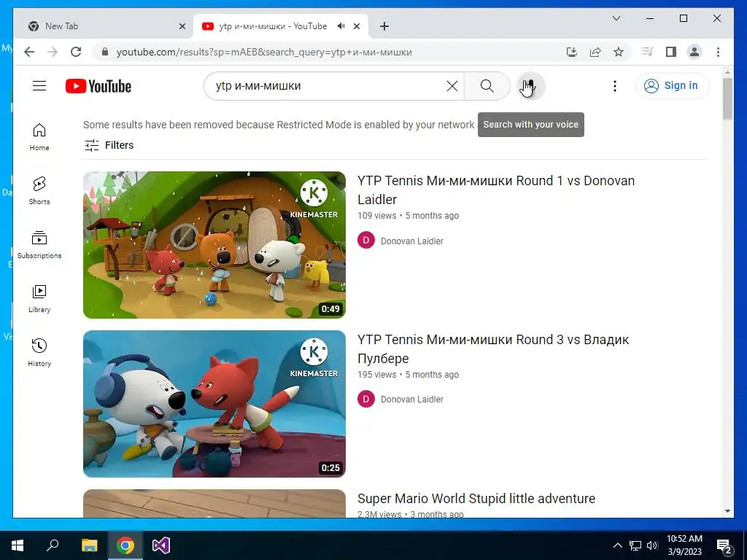747x560 pixels.
Task: Expand the Filters options
Action: pos(109,145)
